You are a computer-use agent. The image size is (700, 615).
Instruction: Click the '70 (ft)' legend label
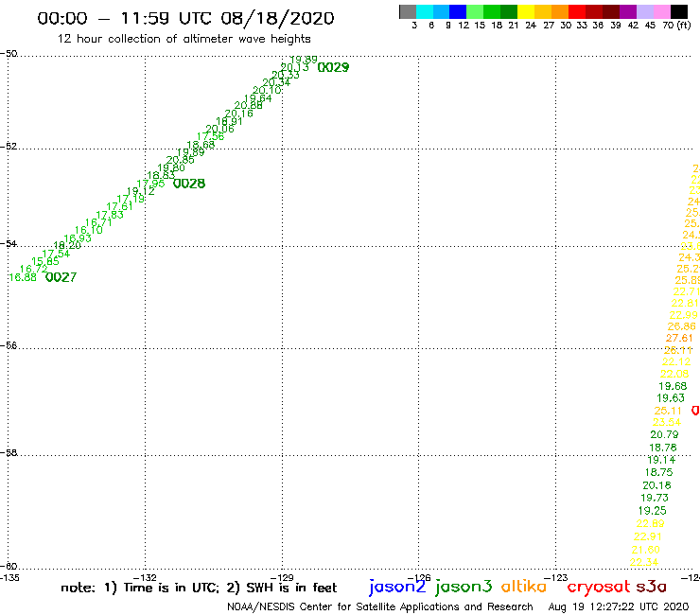(676, 25)
